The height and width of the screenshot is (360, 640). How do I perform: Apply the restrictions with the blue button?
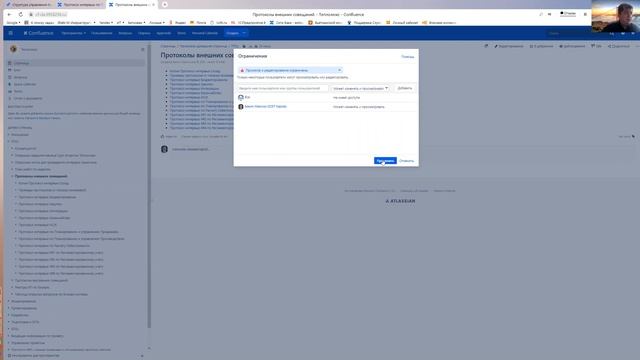click(385, 161)
